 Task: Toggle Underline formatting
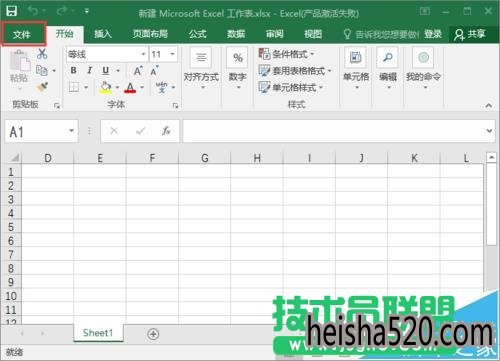pyautogui.click(x=106, y=71)
